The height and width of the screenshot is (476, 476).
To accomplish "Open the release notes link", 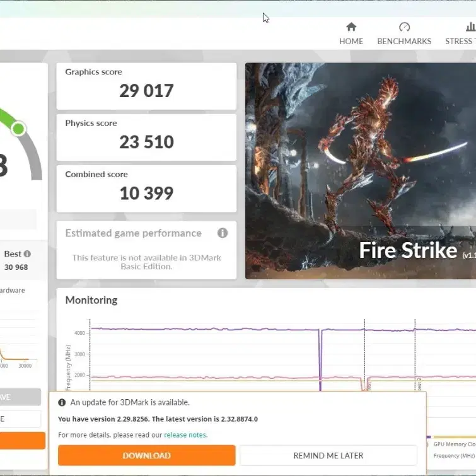I will click(185, 435).
